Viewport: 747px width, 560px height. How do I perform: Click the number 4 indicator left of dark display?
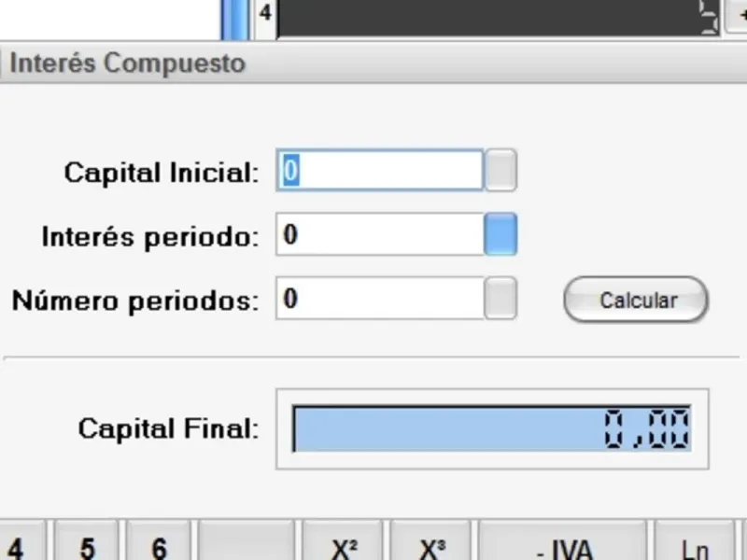coord(266,15)
